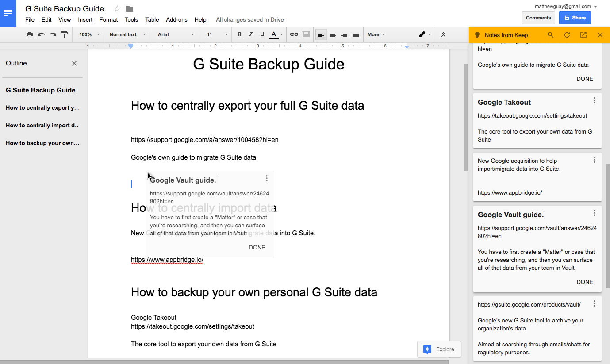Click the blue Share button
The width and height of the screenshot is (610, 364).
tap(575, 18)
